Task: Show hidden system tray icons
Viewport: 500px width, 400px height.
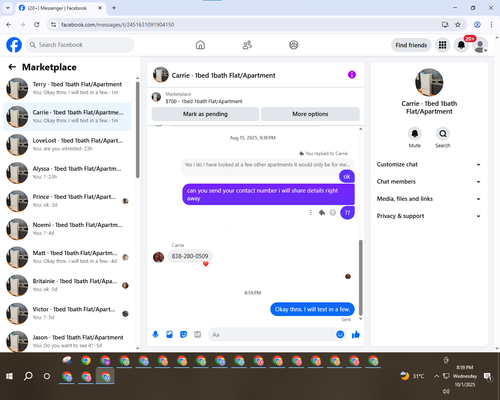Action: click(436, 376)
